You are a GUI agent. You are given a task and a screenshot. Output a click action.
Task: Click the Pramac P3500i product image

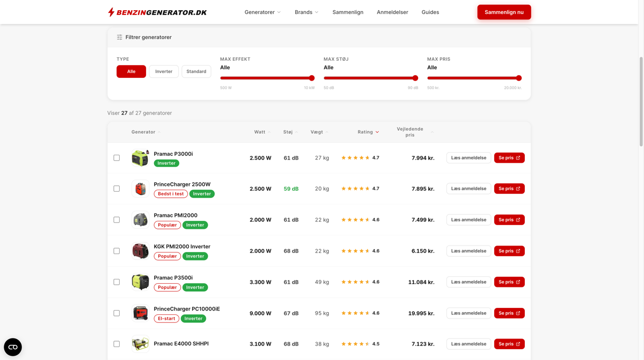140,282
